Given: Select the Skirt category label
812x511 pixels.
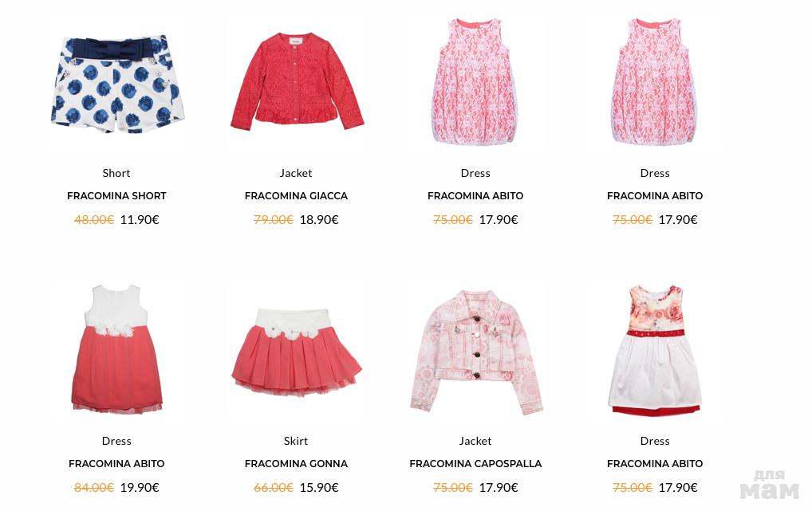Looking at the screenshot, I should [296, 441].
